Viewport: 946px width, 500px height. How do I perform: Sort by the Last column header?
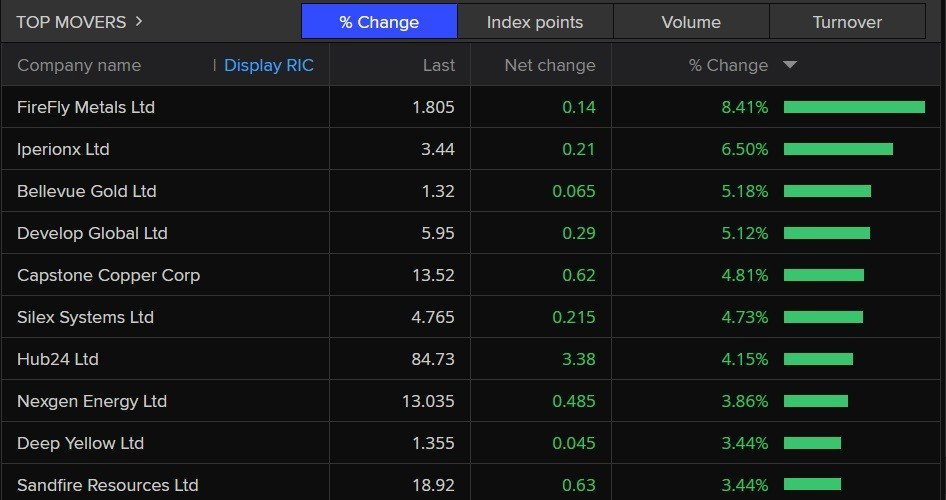coord(439,65)
